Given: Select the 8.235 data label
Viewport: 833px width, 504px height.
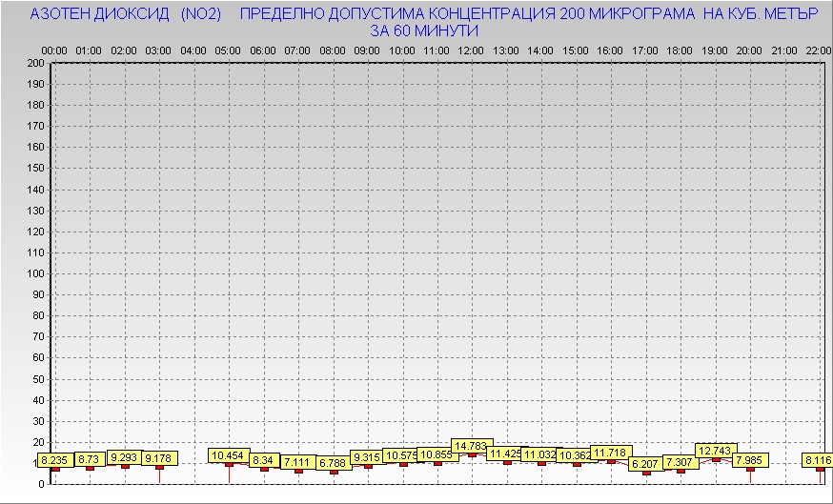Looking at the screenshot, I should 54,460.
